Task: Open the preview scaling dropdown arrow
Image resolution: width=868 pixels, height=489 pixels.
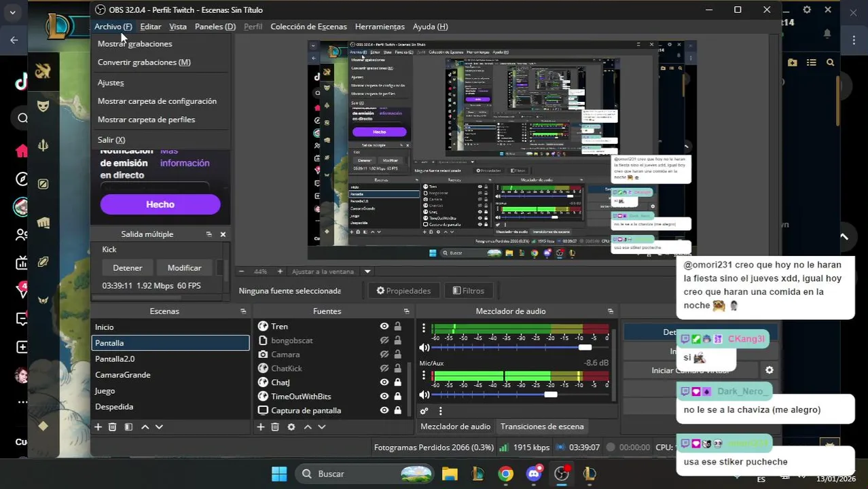Action: coord(367,272)
